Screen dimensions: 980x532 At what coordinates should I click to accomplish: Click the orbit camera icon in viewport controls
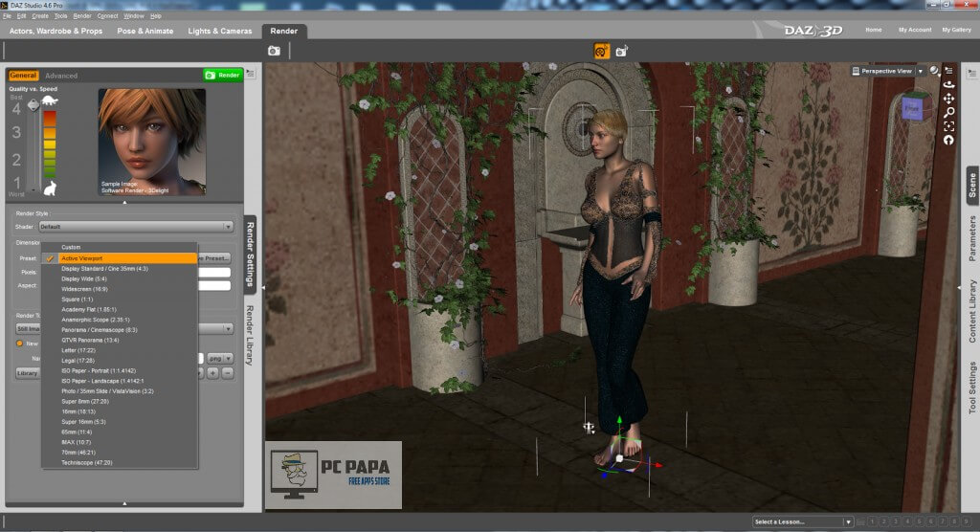948,84
